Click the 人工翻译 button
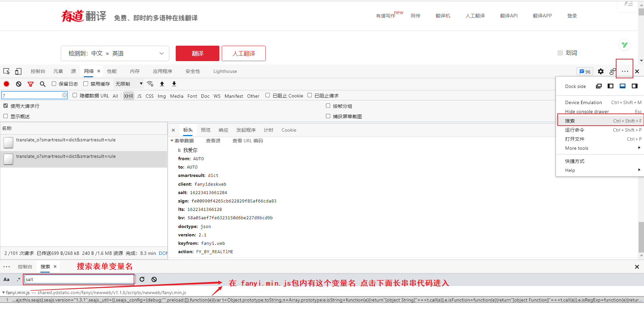This screenshot has height=319, width=644. (x=244, y=53)
